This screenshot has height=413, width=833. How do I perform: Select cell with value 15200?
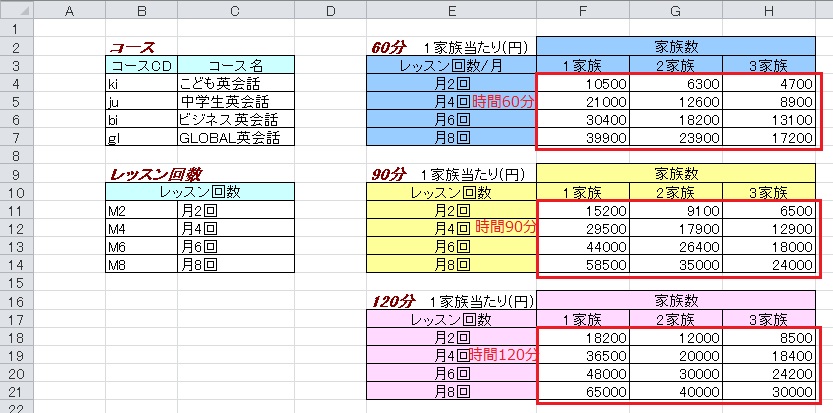[x=583, y=210]
